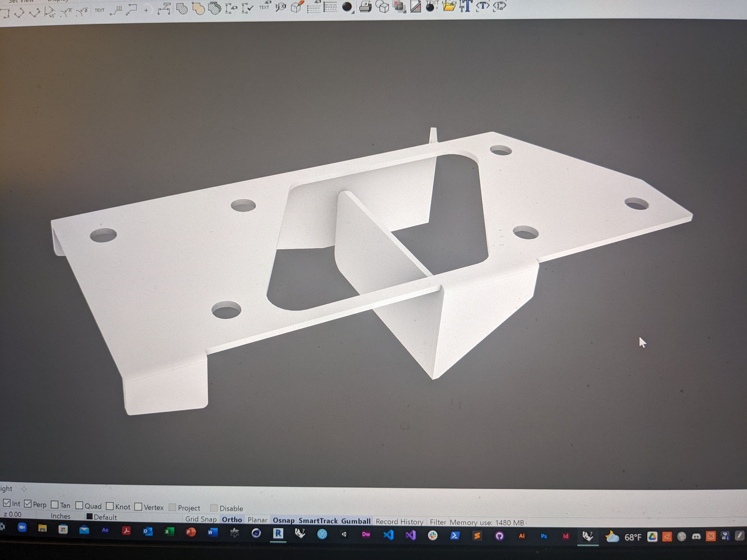Click Record History in status bar
The height and width of the screenshot is (560, 747).
399,521
